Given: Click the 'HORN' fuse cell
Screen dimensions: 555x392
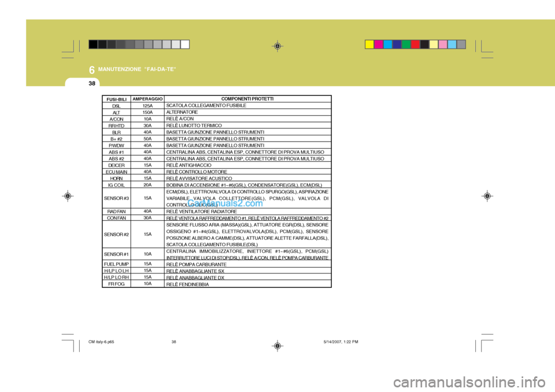Looking at the screenshot, I should click(x=116, y=179).
